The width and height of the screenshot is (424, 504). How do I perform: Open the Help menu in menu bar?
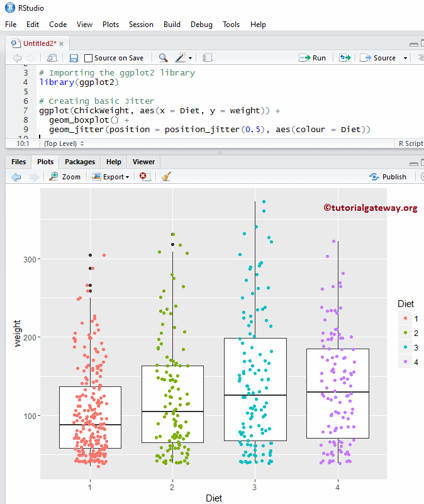pyautogui.click(x=258, y=25)
